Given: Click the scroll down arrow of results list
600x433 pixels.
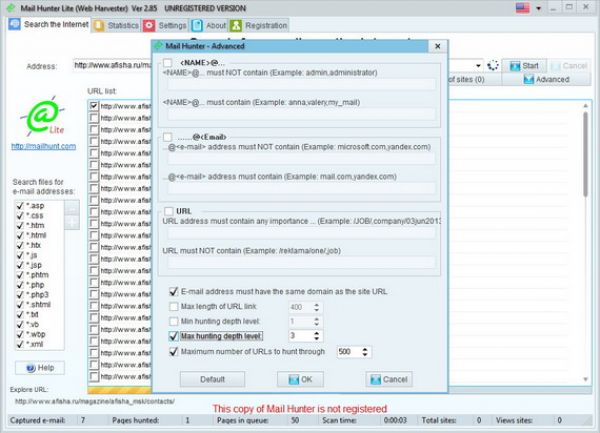Looking at the screenshot, I should click(585, 379).
